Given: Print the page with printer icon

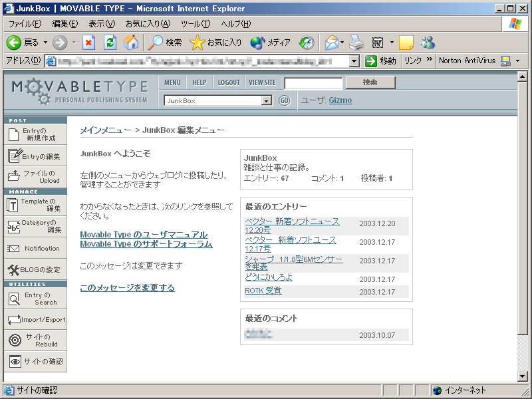Looking at the screenshot, I should [x=356, y=43].
